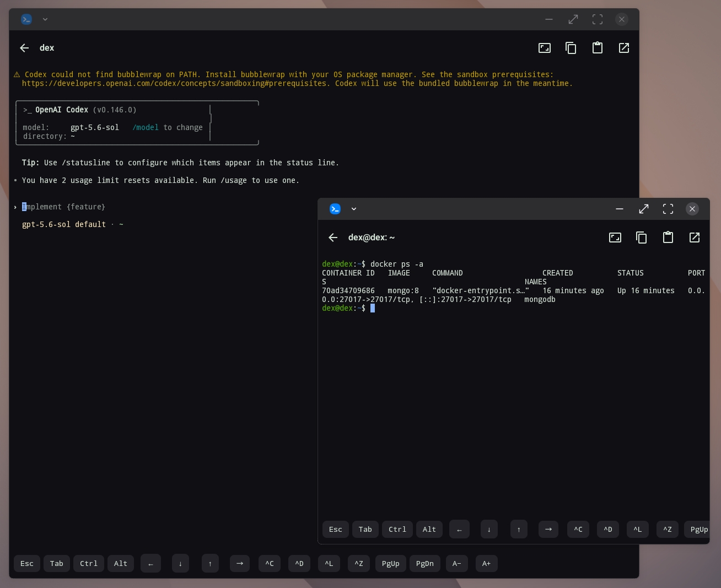Toggle Ctrl modifier in dex@dex window

point(397,530)
